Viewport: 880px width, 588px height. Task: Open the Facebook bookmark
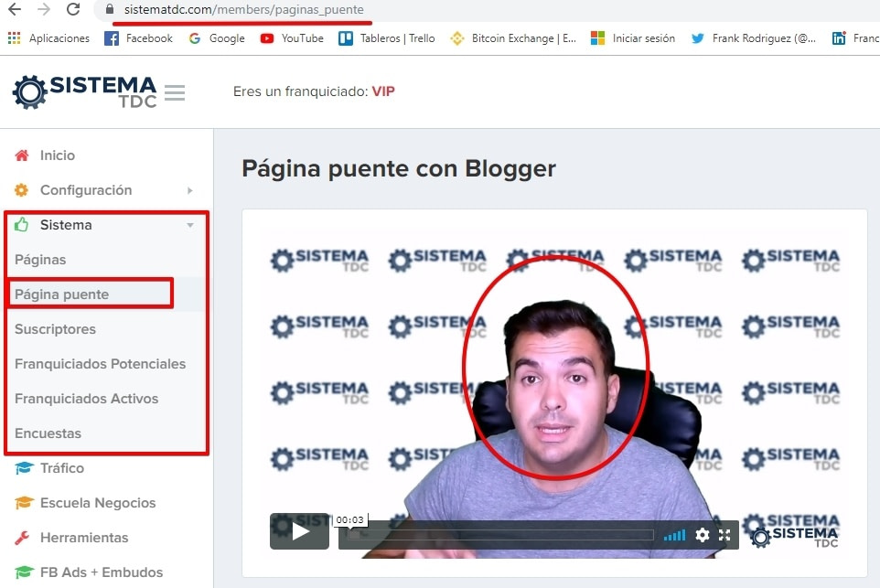139,38
